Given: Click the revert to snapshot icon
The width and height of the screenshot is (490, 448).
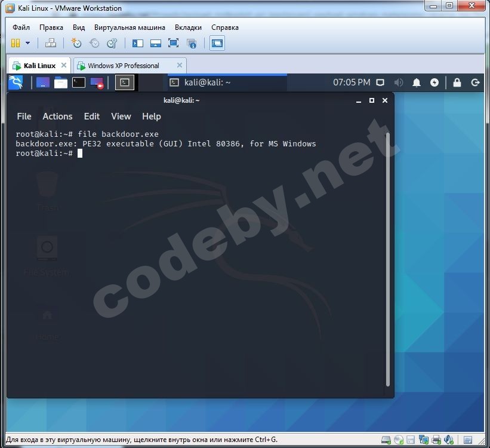Looking at the screenshot, I should click(94, 43).
